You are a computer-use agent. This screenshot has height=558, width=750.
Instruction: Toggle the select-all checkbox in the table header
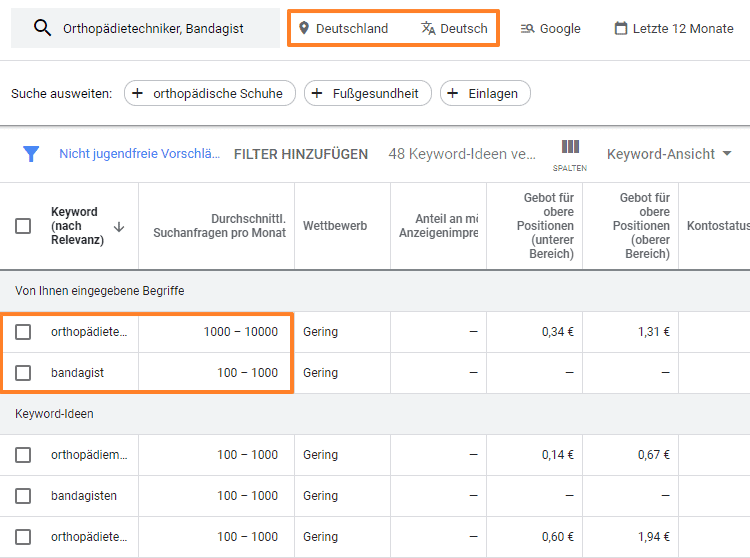[23, 226]
